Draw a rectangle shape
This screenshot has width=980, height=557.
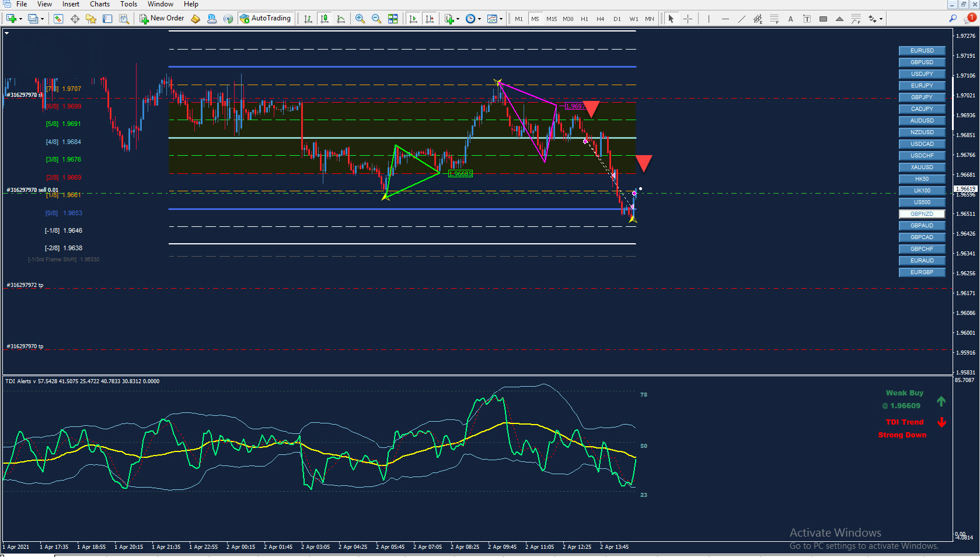823,19
